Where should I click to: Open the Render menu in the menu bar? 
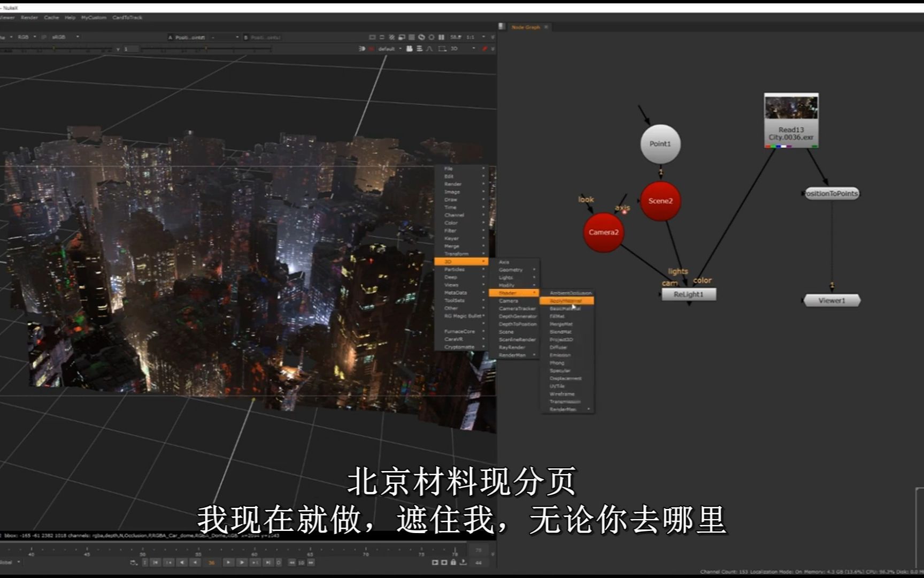(x=29, y=17)
